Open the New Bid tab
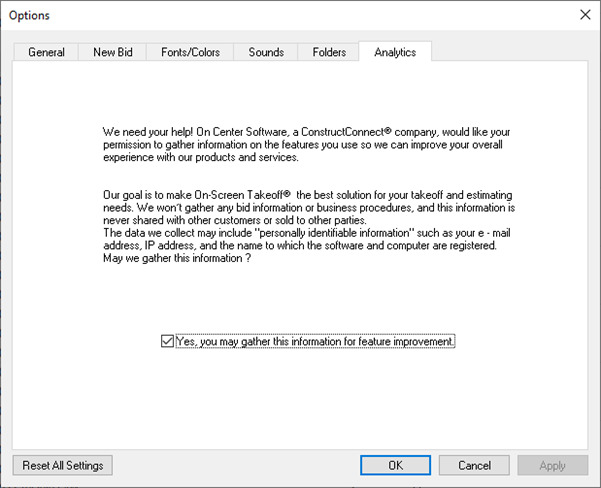601x488 pixels. click(113, 52)
